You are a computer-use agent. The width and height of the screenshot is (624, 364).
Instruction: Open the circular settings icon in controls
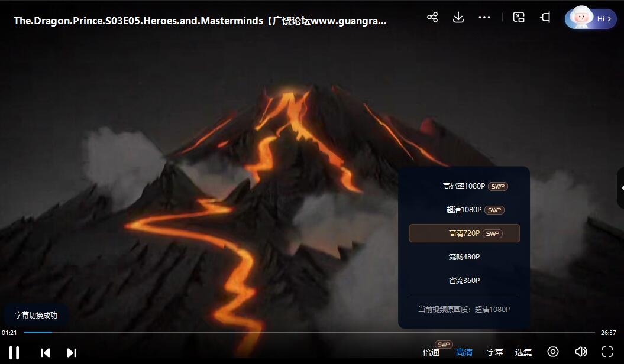pos(553,352)
